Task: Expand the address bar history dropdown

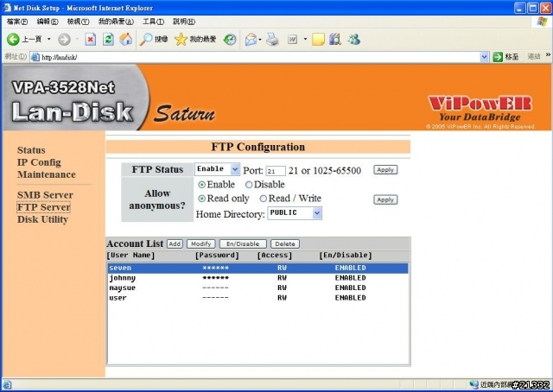Action: (x=484, y=57)
